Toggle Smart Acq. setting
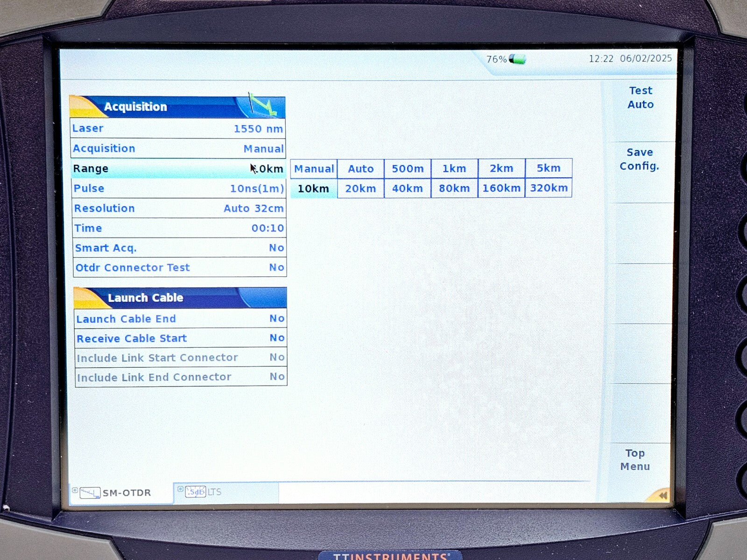The height and width of the screenshot is (560, 747). (179, 248)
